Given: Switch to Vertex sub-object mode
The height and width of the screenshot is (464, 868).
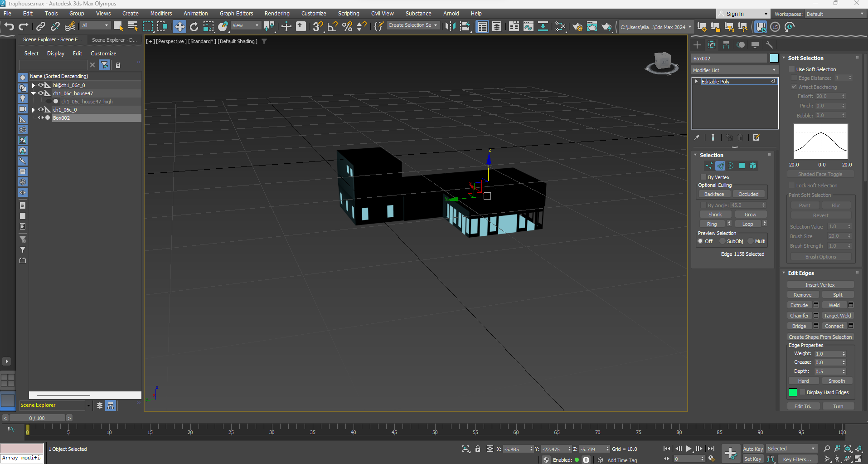Looking at the screenshot, I should click(708, 166).
